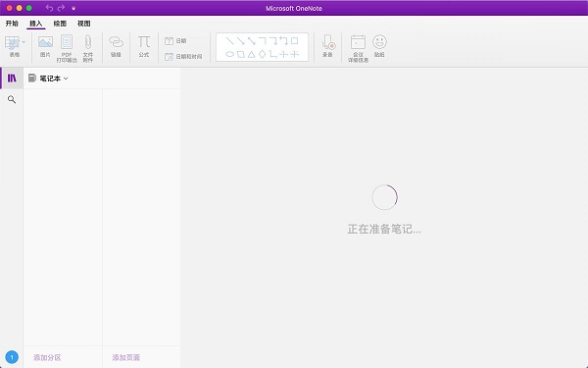The height and width of the screenshot is (368, 588).
Task: Insert the Date (日期)
Action: (x=175, y=41)
